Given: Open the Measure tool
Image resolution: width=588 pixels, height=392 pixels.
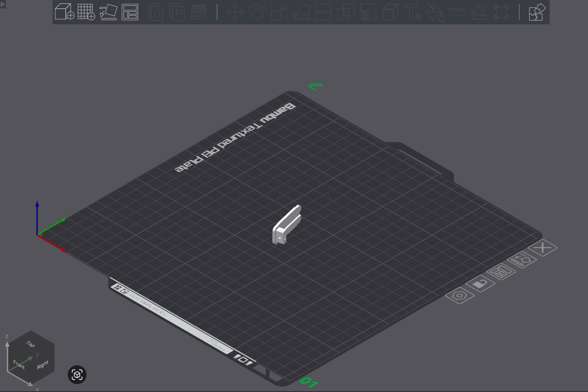Looking at the screenshot, I should [456, 13].
